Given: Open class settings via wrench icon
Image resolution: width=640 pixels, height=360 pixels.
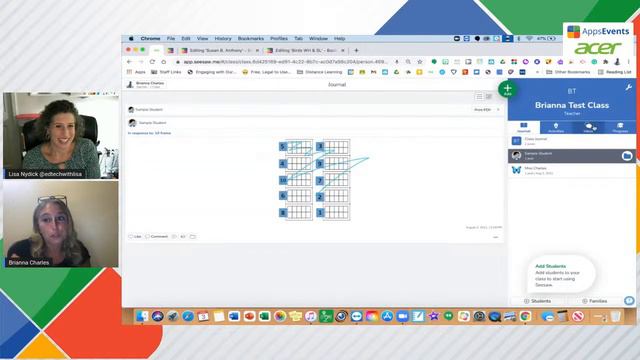Looking at the screenshot, I should pyautogui.click(x=629, y=87).
